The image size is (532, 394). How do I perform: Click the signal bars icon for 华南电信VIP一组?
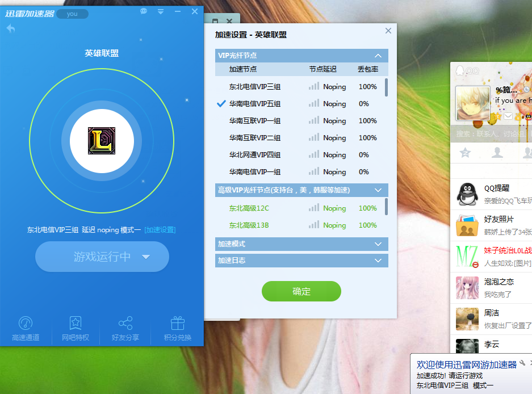pyautogui.click(x=314, y=171)
